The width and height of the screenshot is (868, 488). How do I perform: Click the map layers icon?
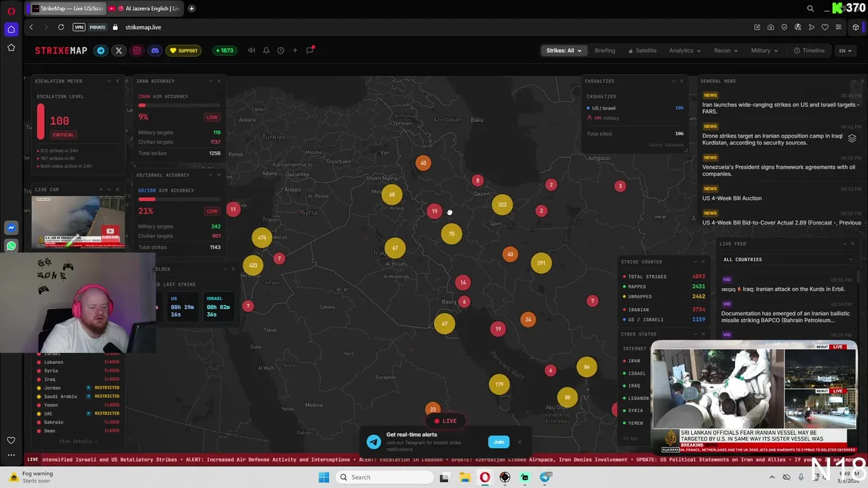coord(852,138)
